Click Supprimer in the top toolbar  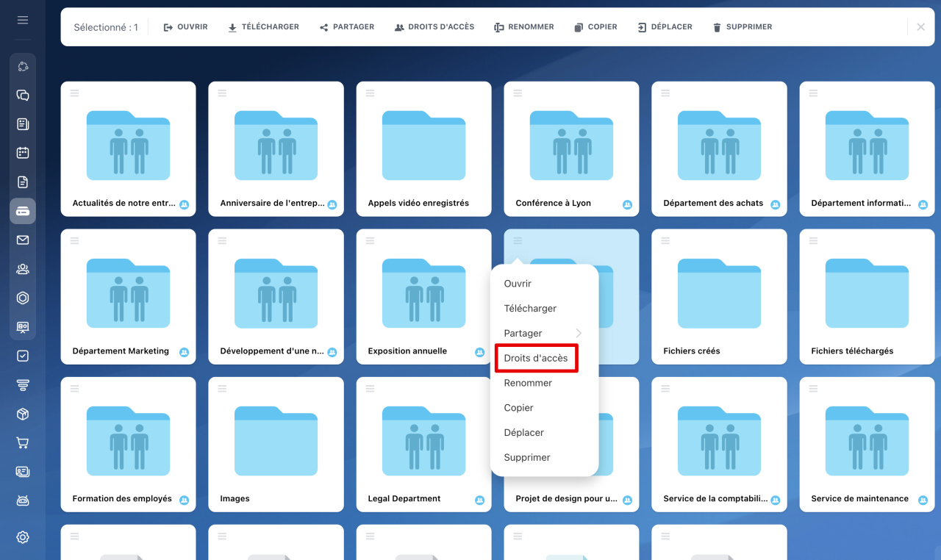tap(742, 27)
